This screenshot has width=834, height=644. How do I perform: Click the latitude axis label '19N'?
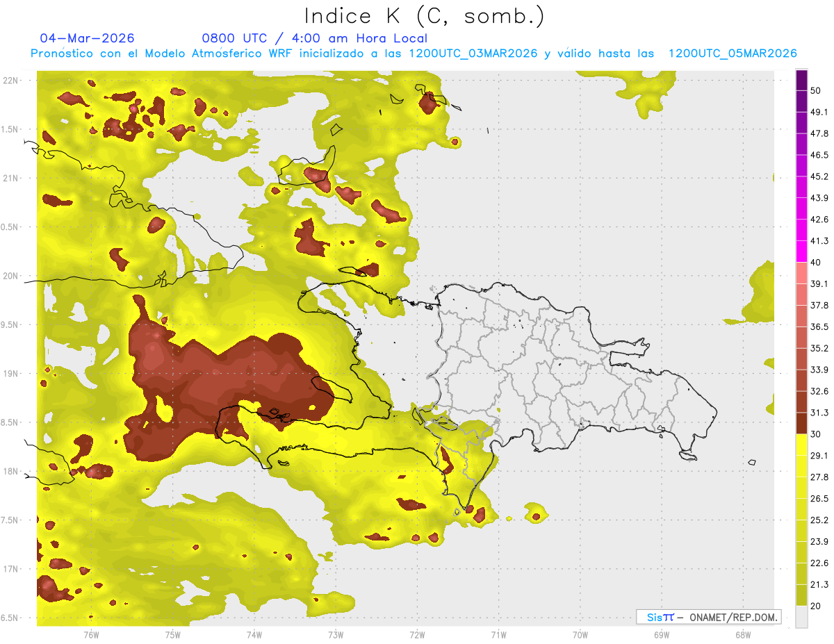[12, 374]
